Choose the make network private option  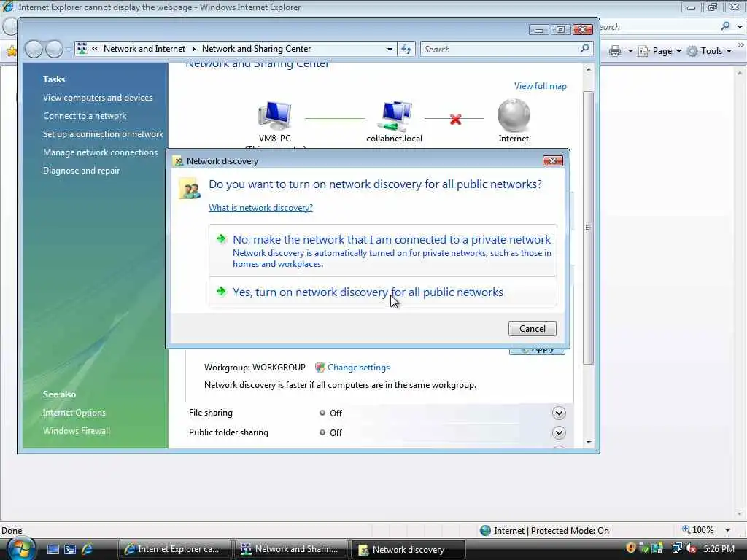382,250
